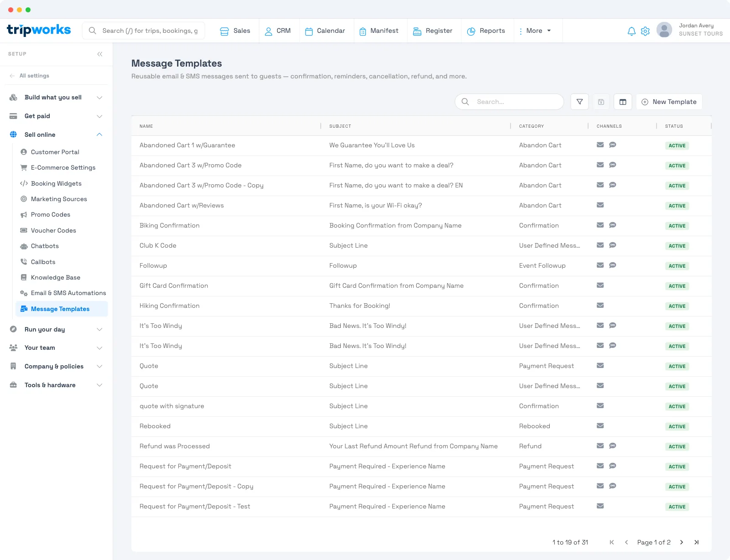The width and height of the screenshot is (730, 560).
Task: Click the Chatbots robot icon
Action: [x=24, y=246]
